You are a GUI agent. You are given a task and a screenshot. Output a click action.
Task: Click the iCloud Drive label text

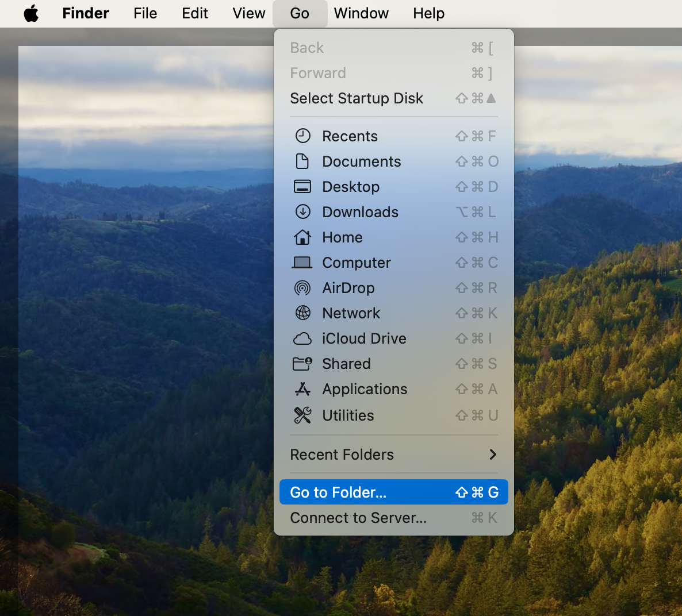coord(364,338)
